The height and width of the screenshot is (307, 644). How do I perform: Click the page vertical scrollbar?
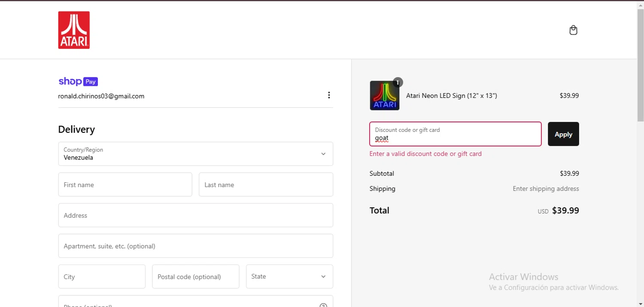click(x=641, y=64)
